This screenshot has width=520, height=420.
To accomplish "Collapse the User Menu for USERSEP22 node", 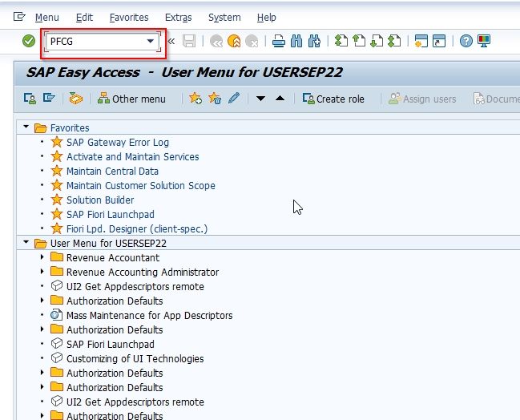I will 26,242.
